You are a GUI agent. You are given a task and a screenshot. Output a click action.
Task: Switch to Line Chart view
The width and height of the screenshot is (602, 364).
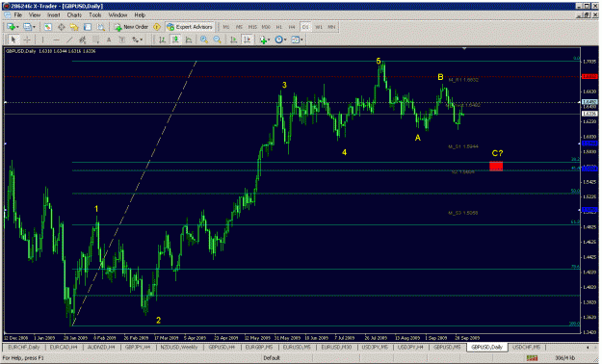189,39
